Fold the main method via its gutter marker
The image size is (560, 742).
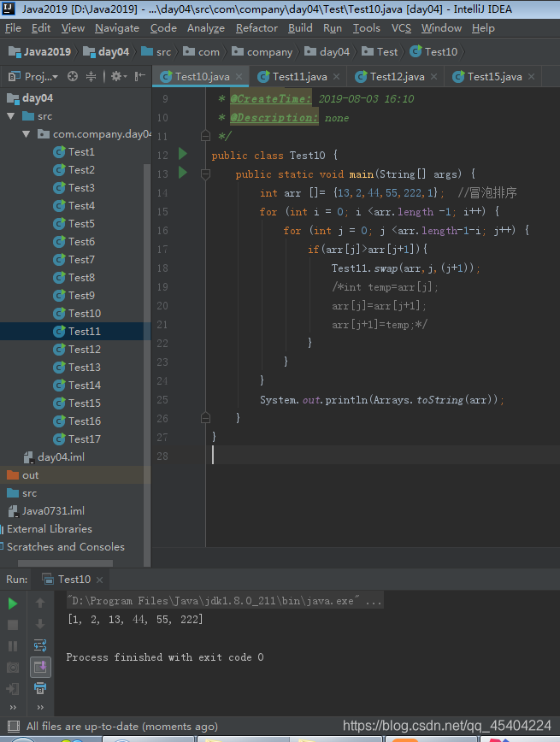click(x=205, y=174)
